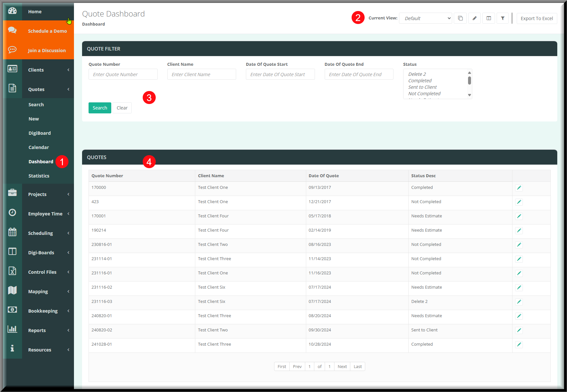Viewport: 567px width, 392px height.
Task: Open the Current View dropdown
Action: (x=425, y=18)
